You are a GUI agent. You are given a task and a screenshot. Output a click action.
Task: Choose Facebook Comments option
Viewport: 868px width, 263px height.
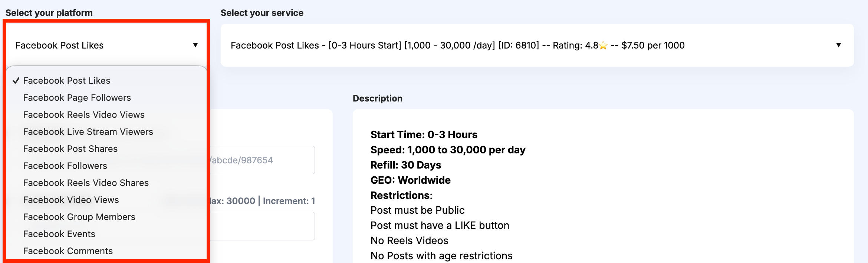[x=68, y=251]
